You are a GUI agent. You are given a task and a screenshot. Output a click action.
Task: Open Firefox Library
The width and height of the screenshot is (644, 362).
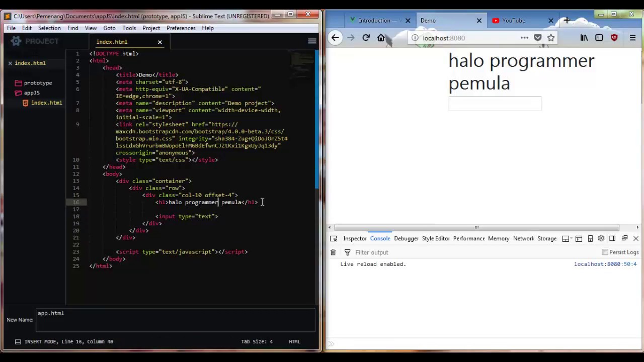pos(584,38)
